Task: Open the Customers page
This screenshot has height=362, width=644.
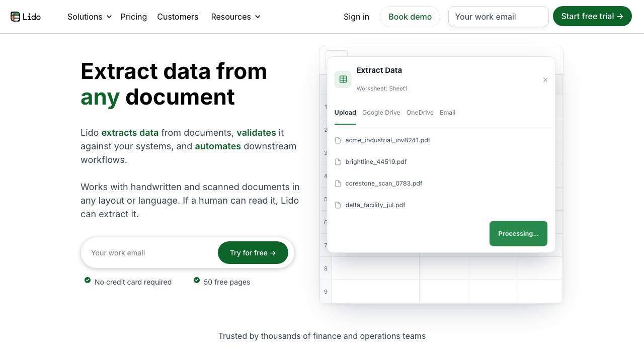Action: 178,17
